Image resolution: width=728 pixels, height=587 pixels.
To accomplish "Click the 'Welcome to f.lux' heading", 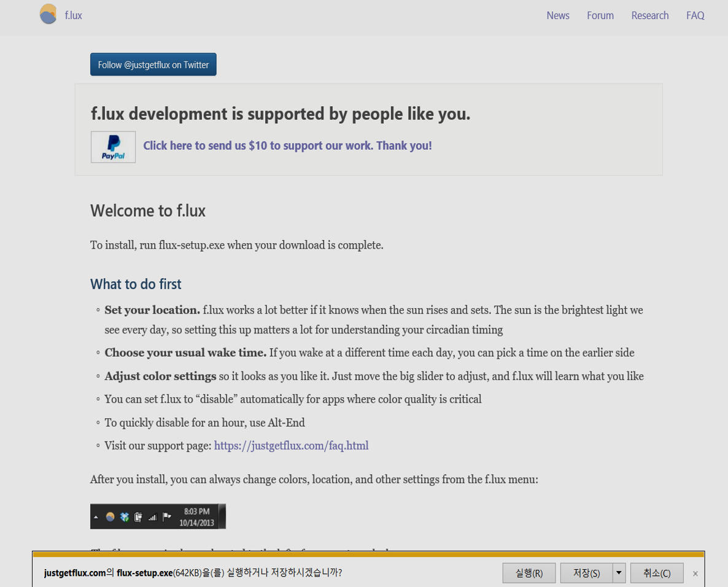I will click(x=148, y=211).
